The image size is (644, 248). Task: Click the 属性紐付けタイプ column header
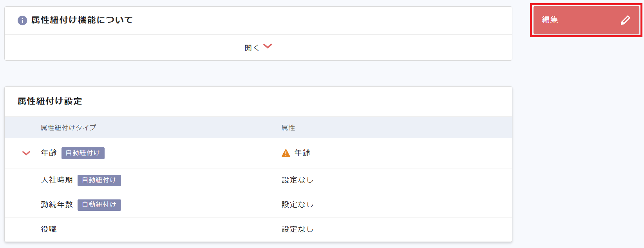[x=68, y=128]
